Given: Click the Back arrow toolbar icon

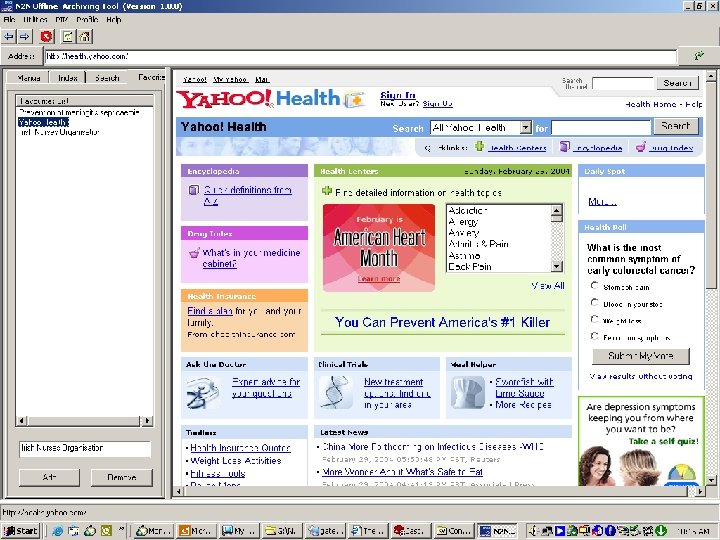Looking at the screenshot, I should coord(9,36).
